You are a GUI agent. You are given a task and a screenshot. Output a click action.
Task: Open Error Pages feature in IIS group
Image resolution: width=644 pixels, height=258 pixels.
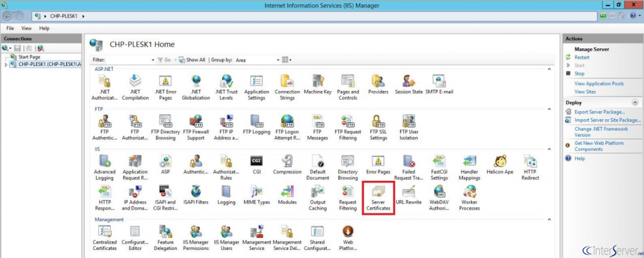[378, 165]
